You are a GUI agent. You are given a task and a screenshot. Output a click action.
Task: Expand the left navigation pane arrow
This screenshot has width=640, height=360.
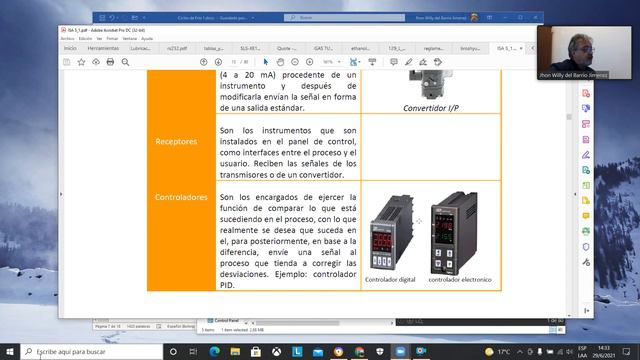61,194
